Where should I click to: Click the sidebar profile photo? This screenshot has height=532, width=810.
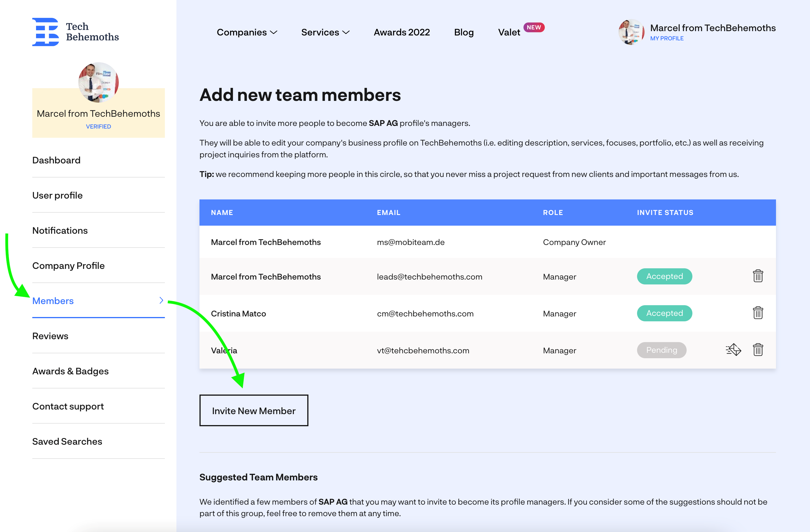[98, 82]
